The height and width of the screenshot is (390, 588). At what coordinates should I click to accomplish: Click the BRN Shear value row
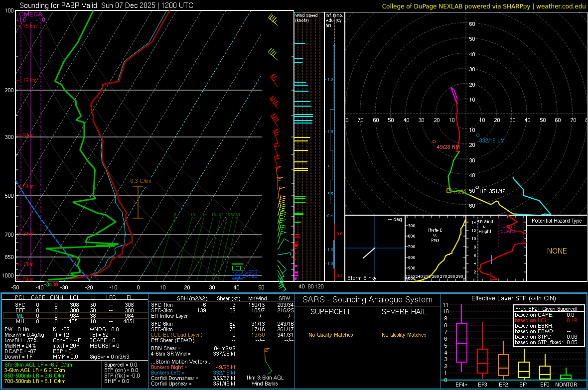pos(193,348)
